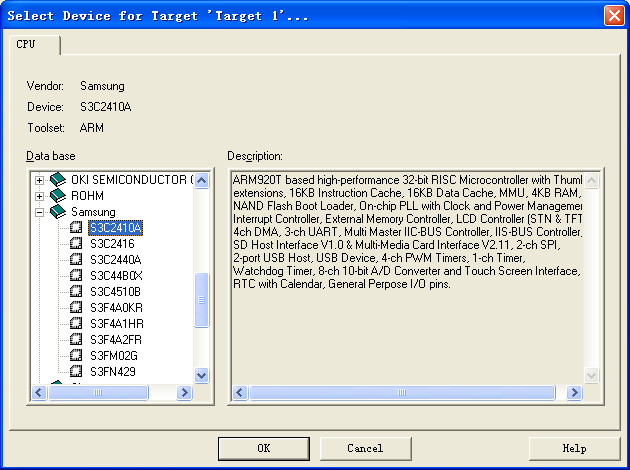Select the S3C2440A device

[115, 260]
